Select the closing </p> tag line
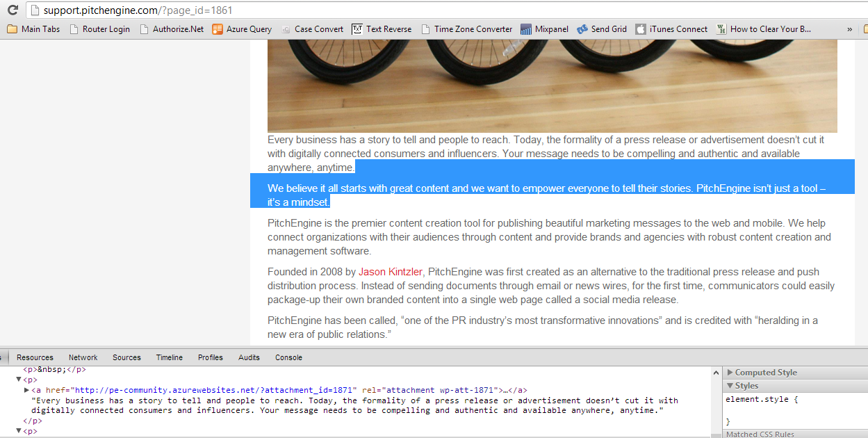The width and height of the screenshot is (868, 438). click(x=33, y=421)
